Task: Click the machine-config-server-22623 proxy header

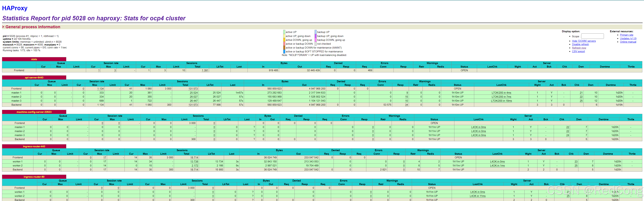Action: pyautogui.click(x=34, y=112)
